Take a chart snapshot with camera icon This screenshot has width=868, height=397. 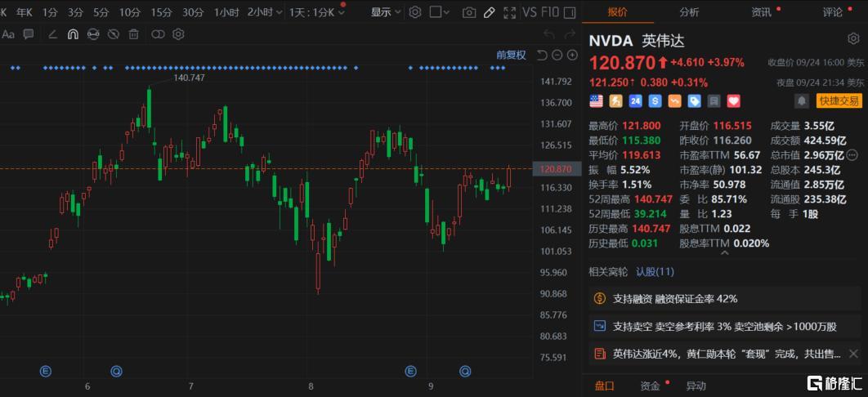pyautogui.click(x=469, y=13)
